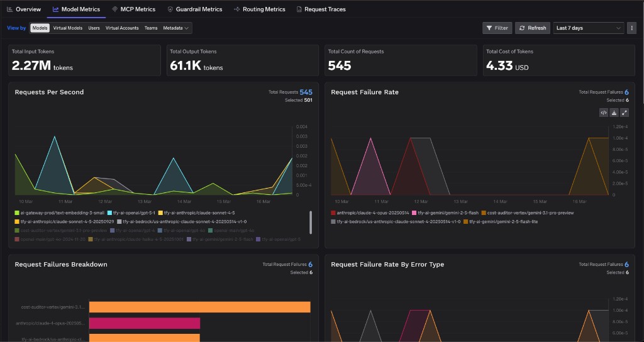
Task: Toggle text-embedding-3-small series in legend
Action: [x=59, y=212]
